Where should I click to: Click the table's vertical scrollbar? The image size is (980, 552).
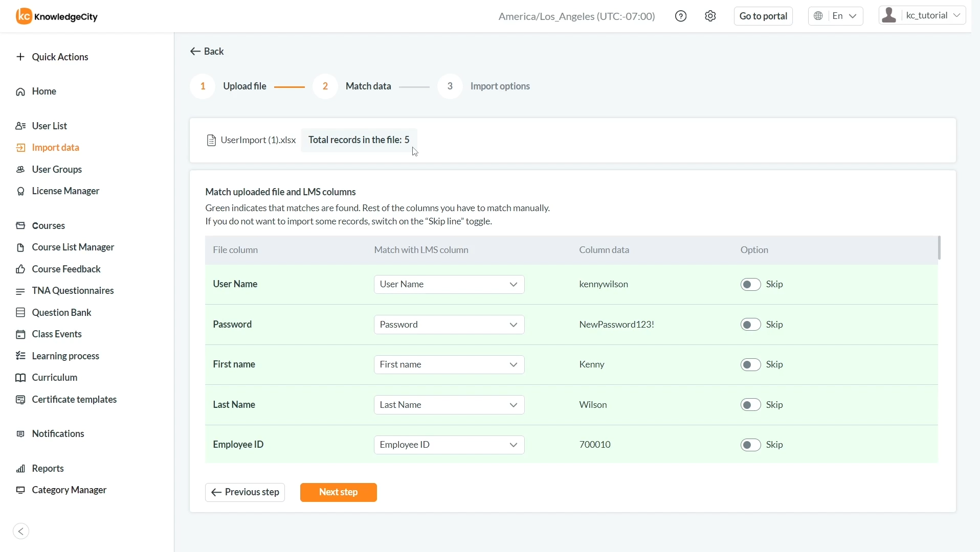click(939, 248)
